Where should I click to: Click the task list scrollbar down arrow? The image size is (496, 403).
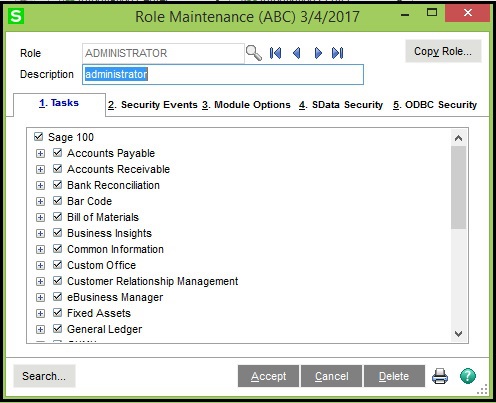tap(458, 333)
